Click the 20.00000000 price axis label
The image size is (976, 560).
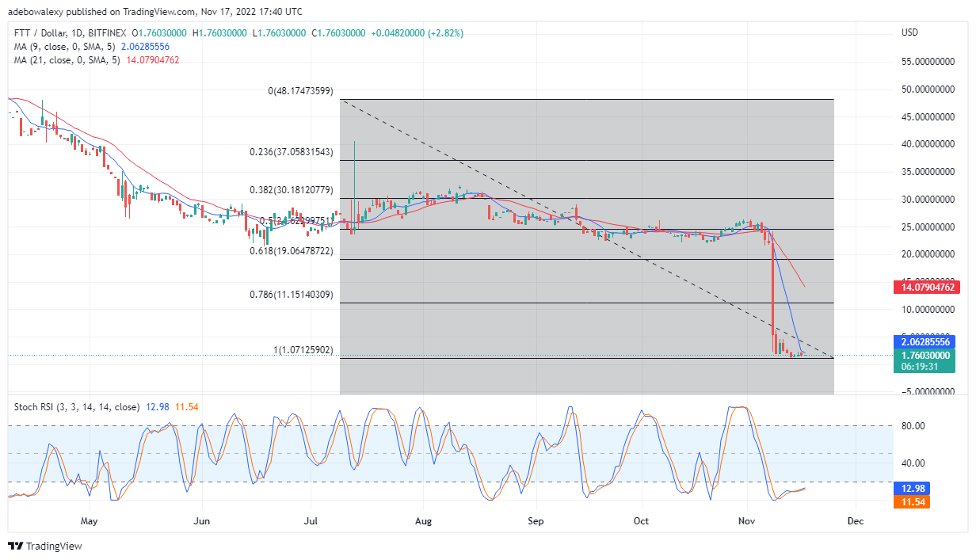[928, 254]
